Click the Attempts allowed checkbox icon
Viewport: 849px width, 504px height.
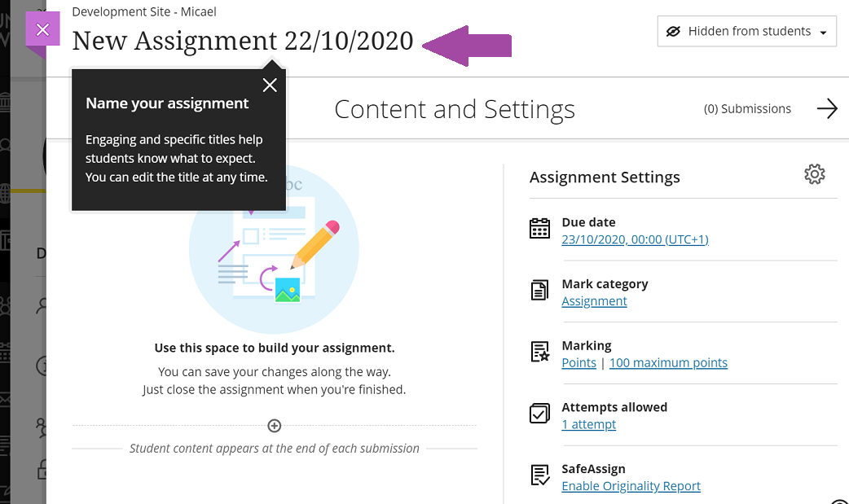pos(539,414)
